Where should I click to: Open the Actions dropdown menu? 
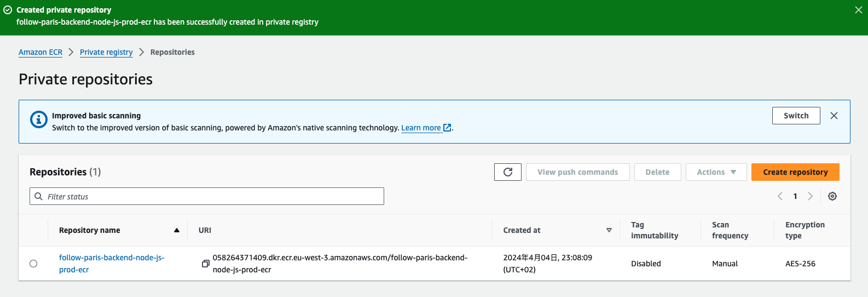[716, 172]
